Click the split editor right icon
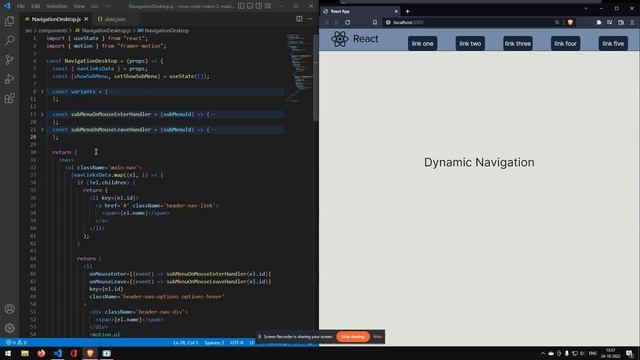 pyautogui.click(x=299, y=19)
